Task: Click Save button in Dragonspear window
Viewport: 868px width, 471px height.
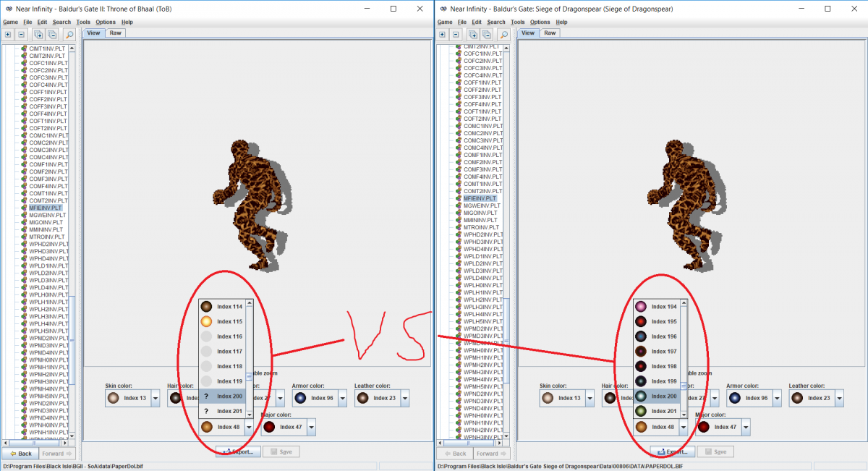Action: (x=715, y=451)
